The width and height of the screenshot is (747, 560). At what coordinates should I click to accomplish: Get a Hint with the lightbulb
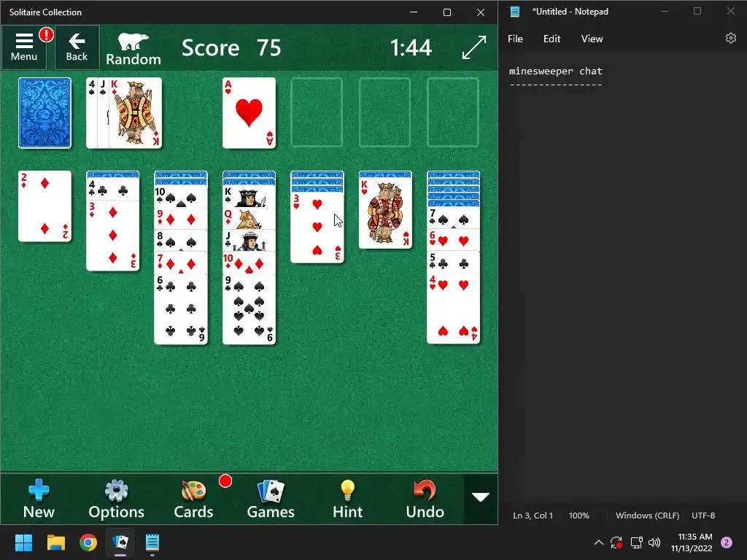pos(348,499)
